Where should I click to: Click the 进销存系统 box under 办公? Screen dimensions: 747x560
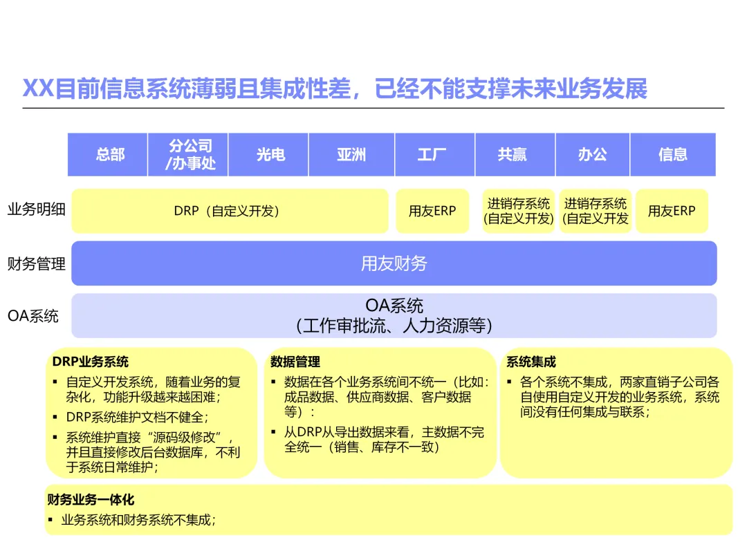[596, 211]
